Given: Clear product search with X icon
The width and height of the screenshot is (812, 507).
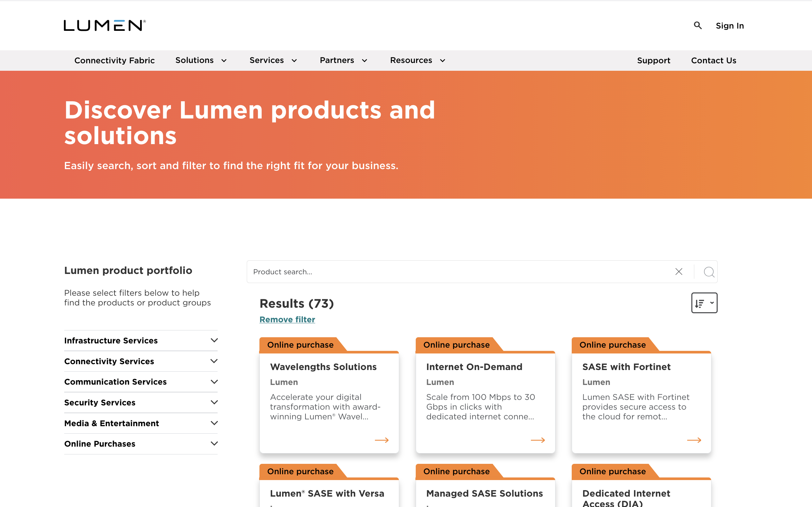Looking at the screenshot, I should (x=679, y=272).
